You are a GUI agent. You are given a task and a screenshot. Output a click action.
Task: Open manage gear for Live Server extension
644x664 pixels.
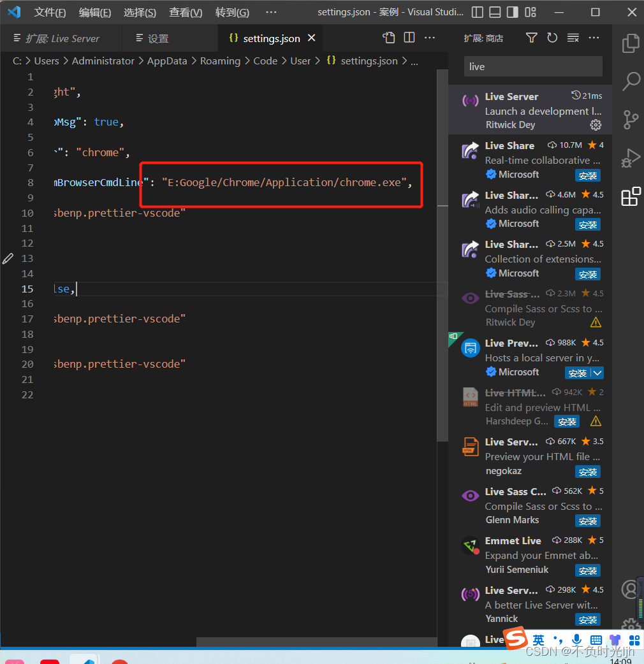596,125
